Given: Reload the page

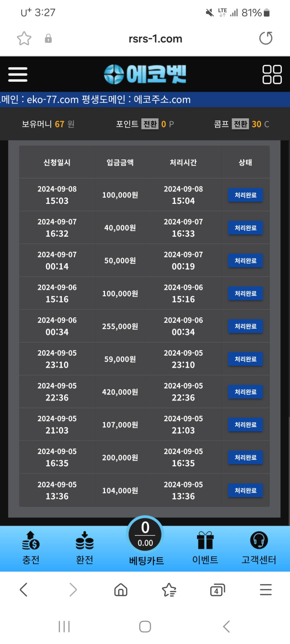Looking at the screenshot, I should [266, 39].
